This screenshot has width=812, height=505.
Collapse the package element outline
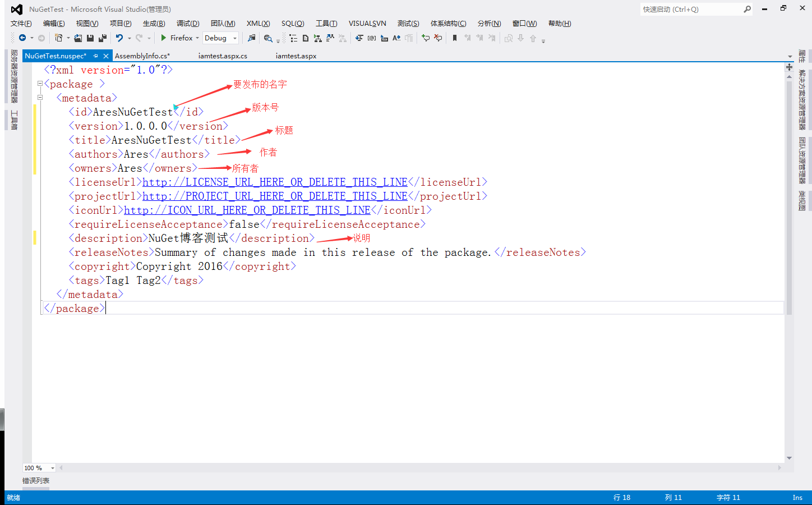coord(40,84)
